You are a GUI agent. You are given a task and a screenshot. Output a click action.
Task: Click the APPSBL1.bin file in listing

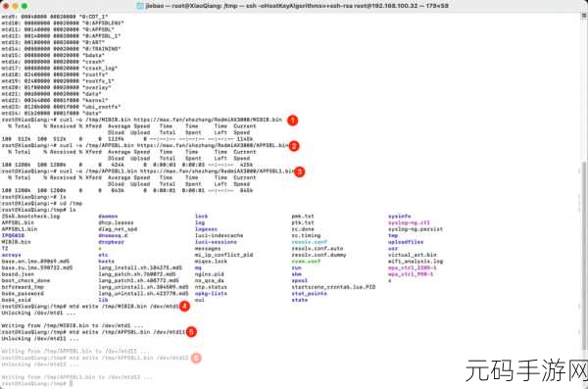coord(20,229)
